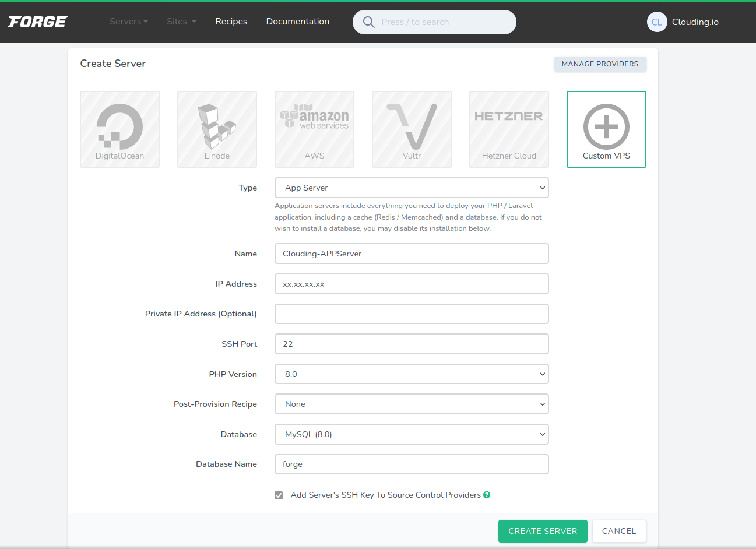The width and height of the screenshot is (756, 549).
Task: Open the server Type dropdown
Action: (x=412, y=188)
